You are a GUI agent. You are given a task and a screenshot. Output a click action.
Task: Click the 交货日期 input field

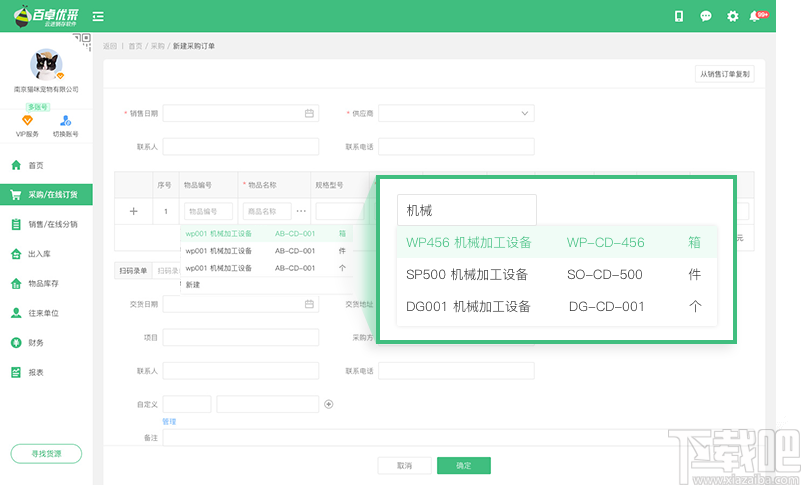point(241,304)
